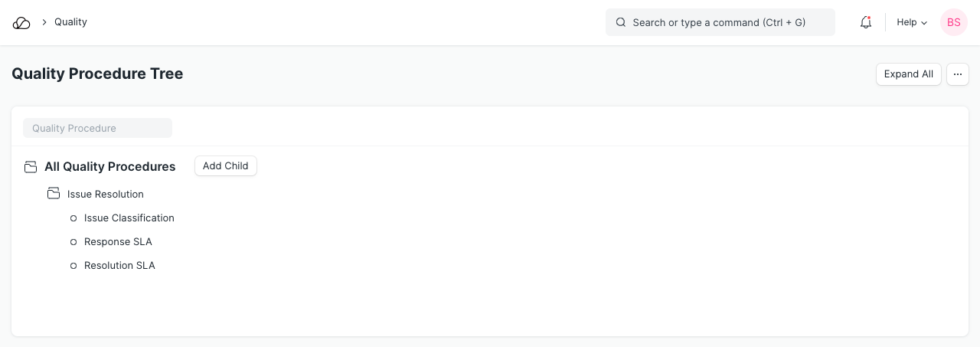Click the circle bullet beside Issue Classification
This screenshot has height=347, width=980.
click(73, 218)
